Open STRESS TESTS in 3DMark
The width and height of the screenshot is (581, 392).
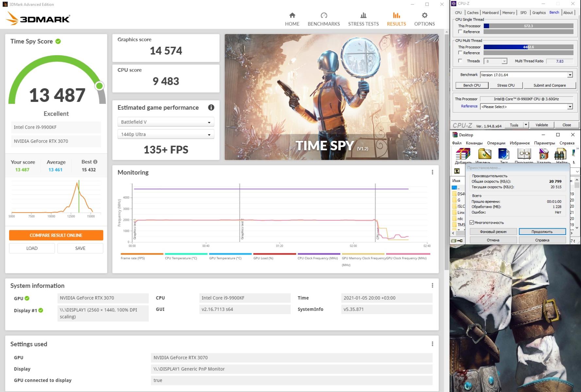click(x=363, y=19)
